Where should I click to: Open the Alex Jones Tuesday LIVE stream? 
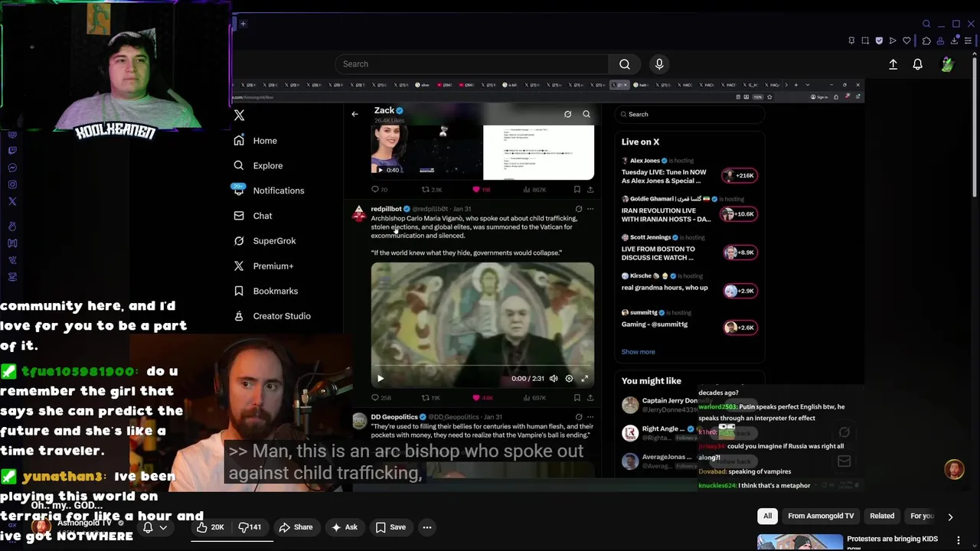click(x=689, y=173)
